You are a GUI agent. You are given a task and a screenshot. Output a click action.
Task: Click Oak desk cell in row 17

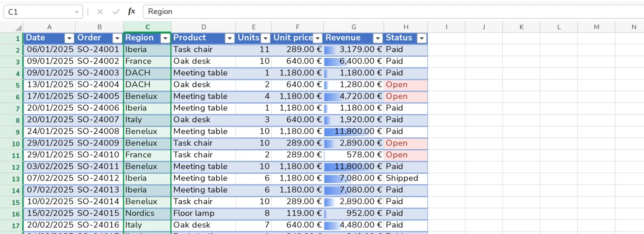(204, 225)
